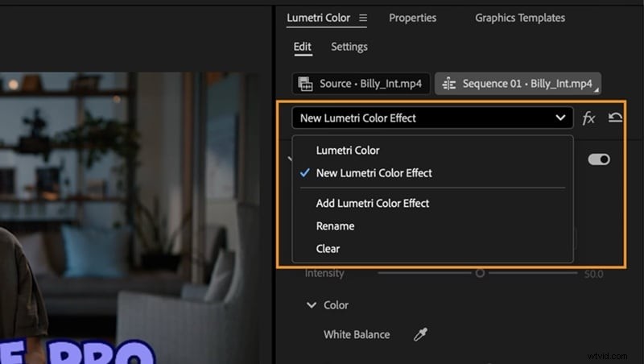The height and width of the screenshot is (364, 644).
Task: Switch to the Properties tab
Action: pos(413,18)
